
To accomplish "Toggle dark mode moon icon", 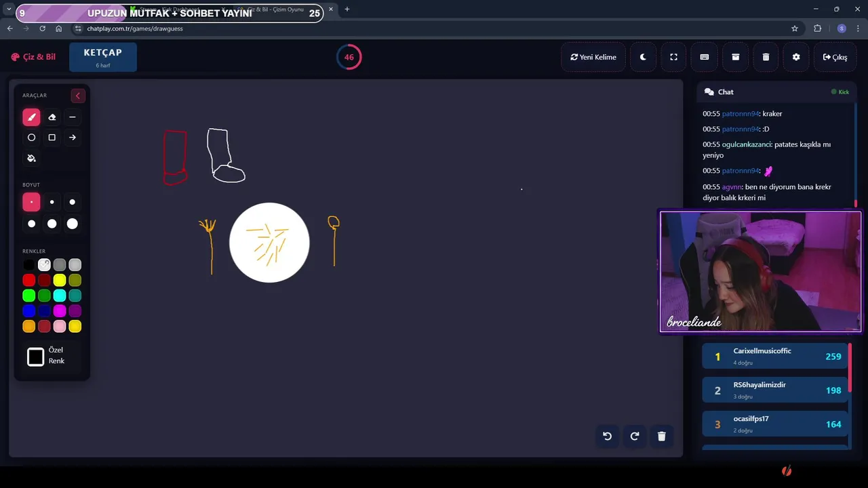I will (643, 57).
